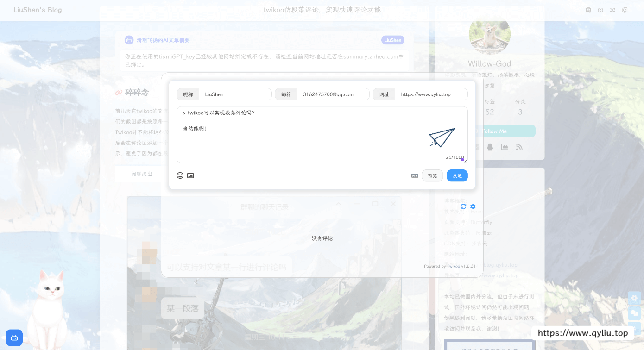Click the robot icon at bottom left

point(14,337)
